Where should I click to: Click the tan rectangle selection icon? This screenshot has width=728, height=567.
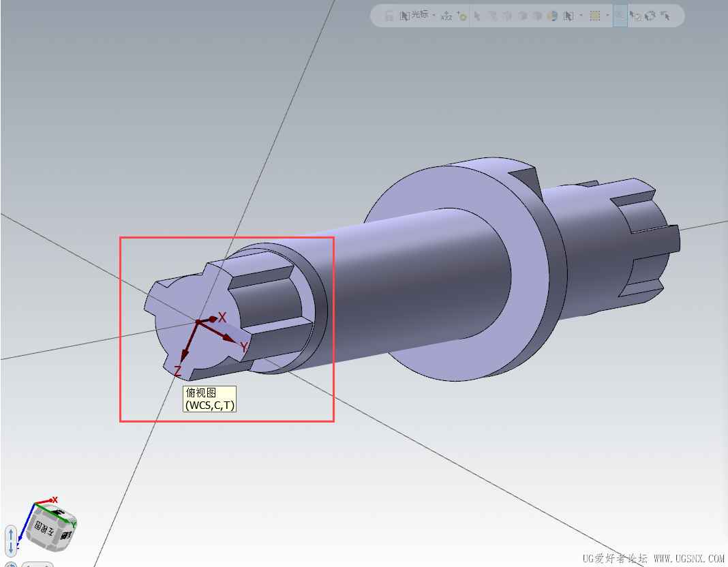[x=595, y=16]
